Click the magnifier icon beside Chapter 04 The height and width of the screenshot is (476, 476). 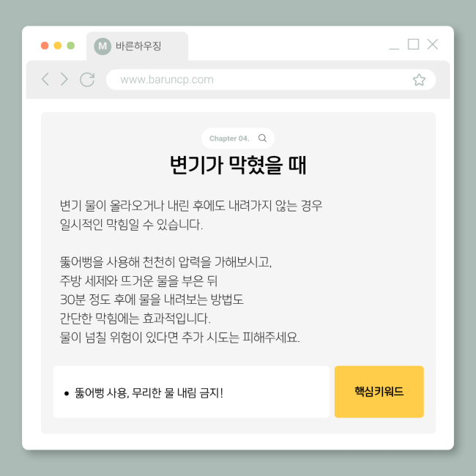pyautogui.click(x=262, y=138)
